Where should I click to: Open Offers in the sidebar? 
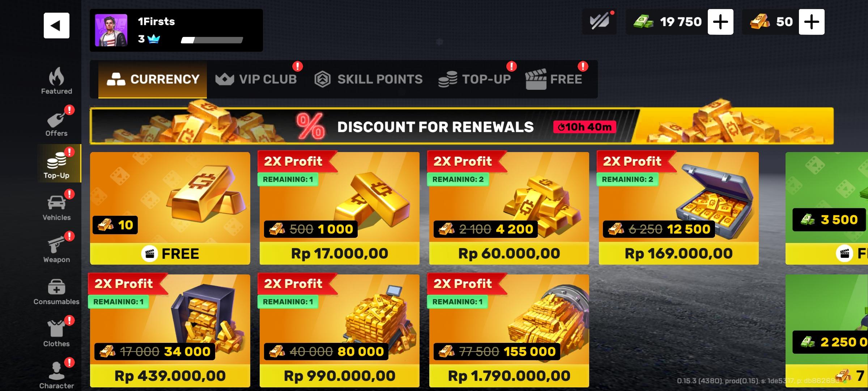(x=56, y=123)
